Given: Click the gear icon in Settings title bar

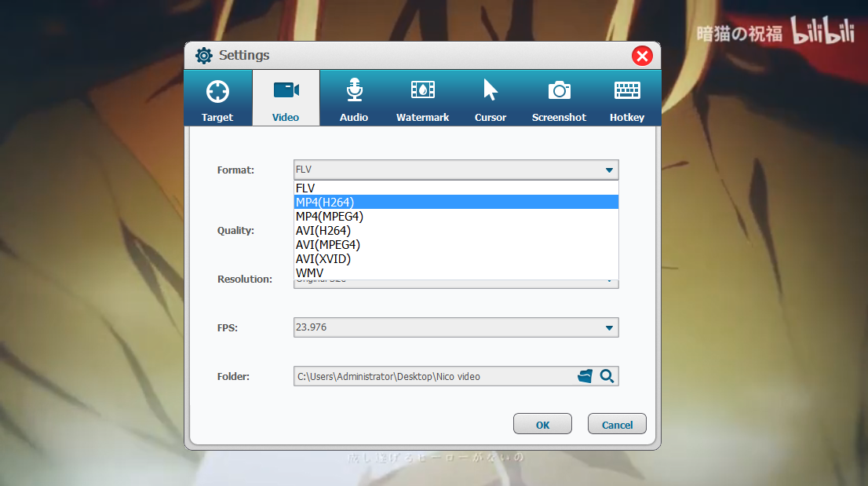Looking at the screenshot, I should click(203, 55).
